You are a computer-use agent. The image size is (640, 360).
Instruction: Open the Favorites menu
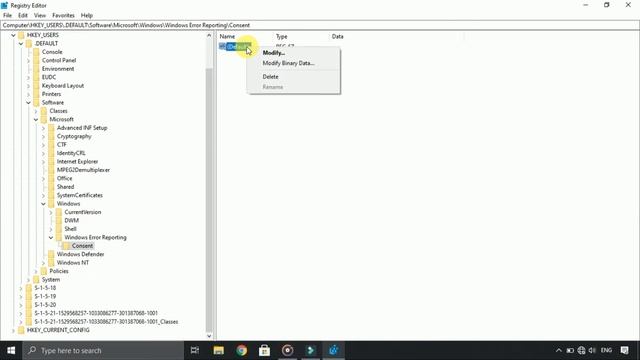[x=63, y=15]
